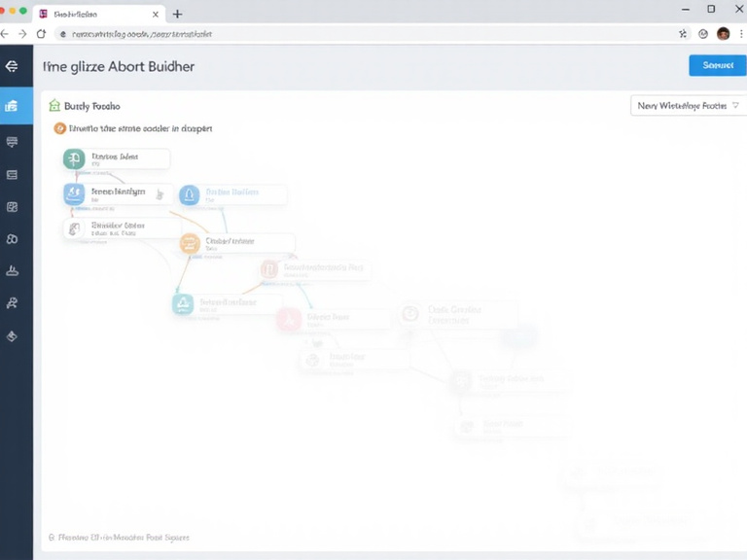This screenshot has width=747, height=560.
Task: Select the faded node card with the pink icon
Action: click(334, 319)
